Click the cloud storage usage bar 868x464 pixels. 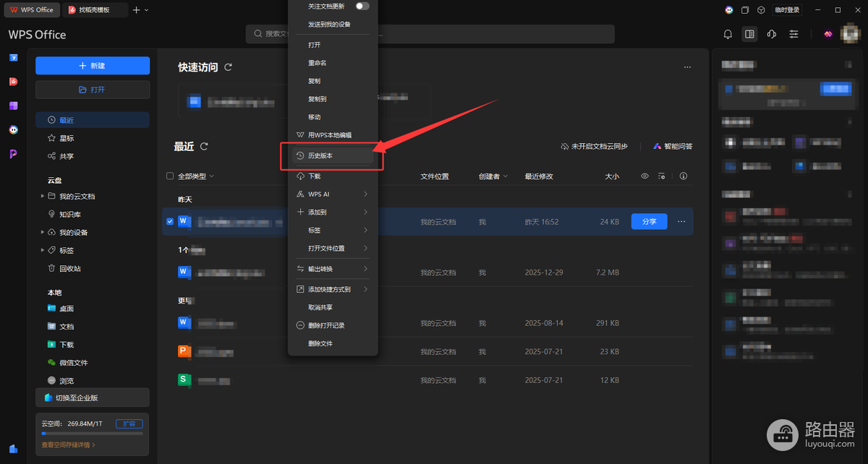(92, 433)
